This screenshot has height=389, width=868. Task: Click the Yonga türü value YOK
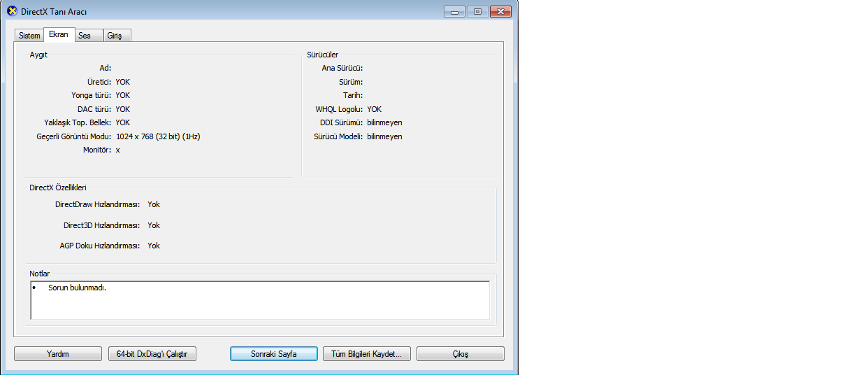coord(123,95)
